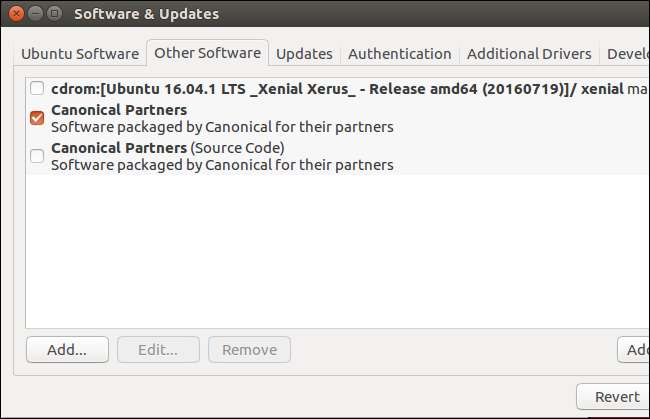The image size is (650, 419).
Task: Open the partially visible Developer Options tab
Action: 628,54
